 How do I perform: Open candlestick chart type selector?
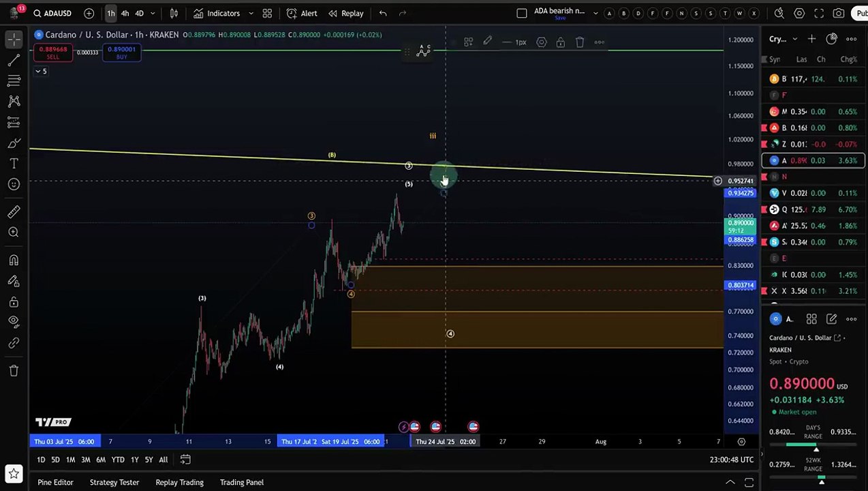(174, 13)
